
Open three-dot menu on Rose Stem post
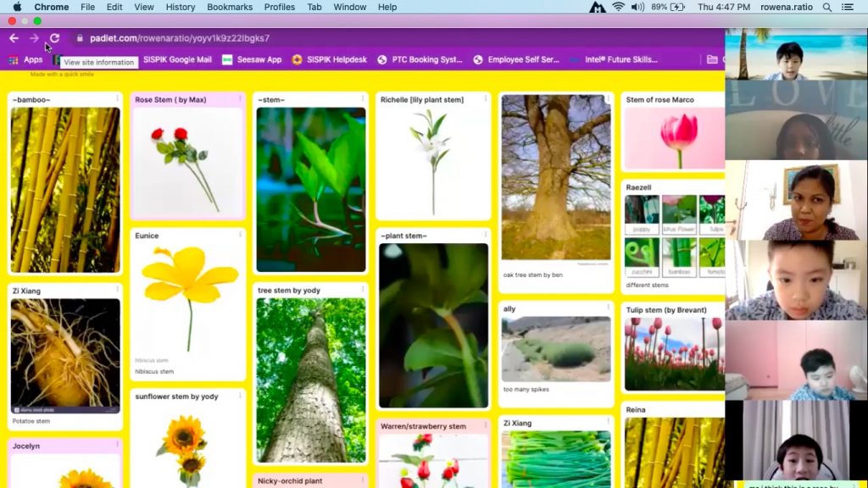point(240,99)
